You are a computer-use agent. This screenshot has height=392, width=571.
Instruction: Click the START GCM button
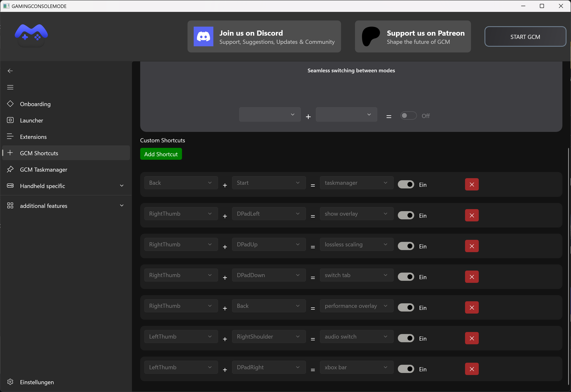point(525,37)
